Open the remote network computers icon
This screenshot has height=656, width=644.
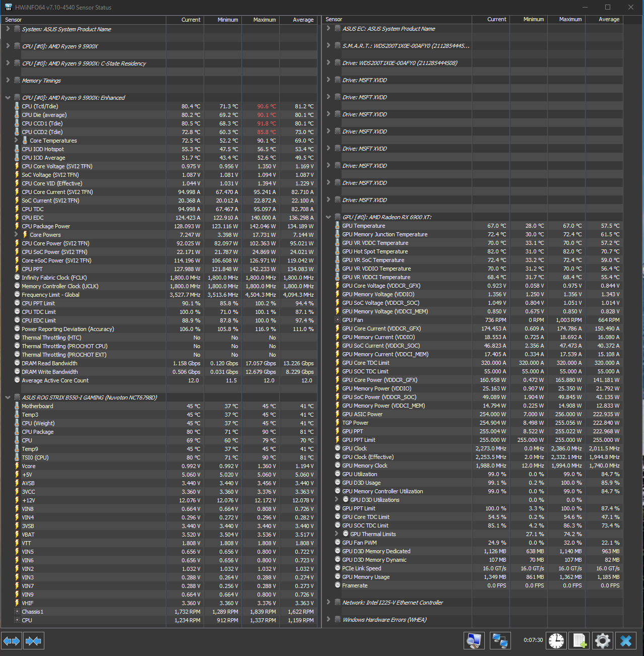pyautogui.click(x=500, y=641)
